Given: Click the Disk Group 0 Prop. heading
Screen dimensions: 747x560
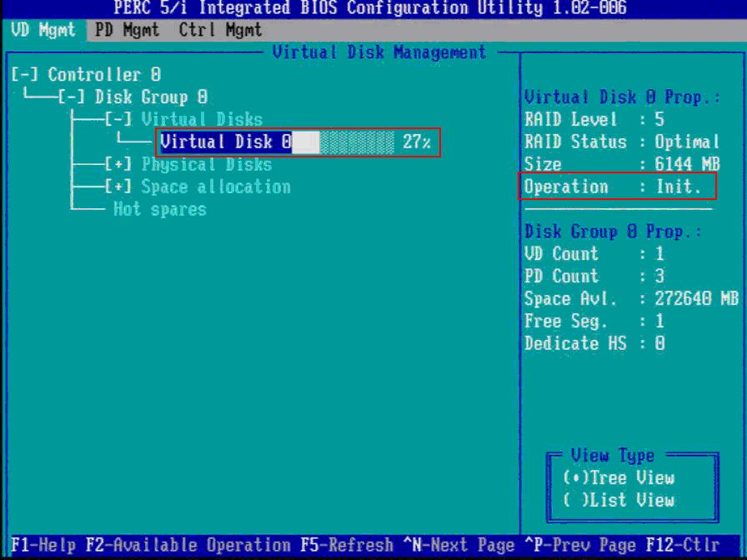Looking at the screenshot, I should coord(614,232).
